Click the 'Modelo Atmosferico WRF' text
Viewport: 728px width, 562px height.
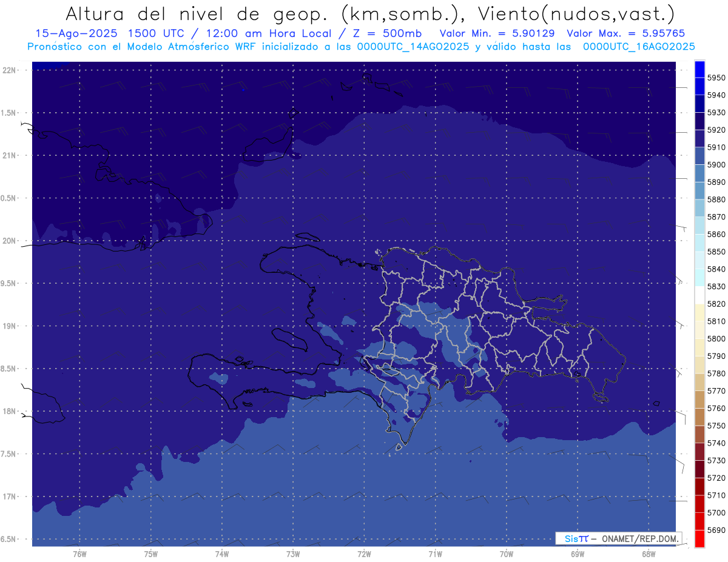[183, 46]
